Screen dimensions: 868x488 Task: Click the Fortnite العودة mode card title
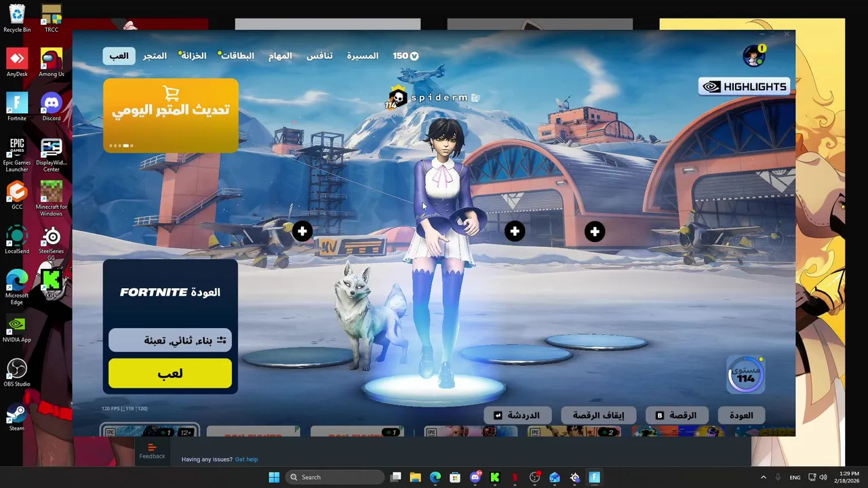pos(170,292)
